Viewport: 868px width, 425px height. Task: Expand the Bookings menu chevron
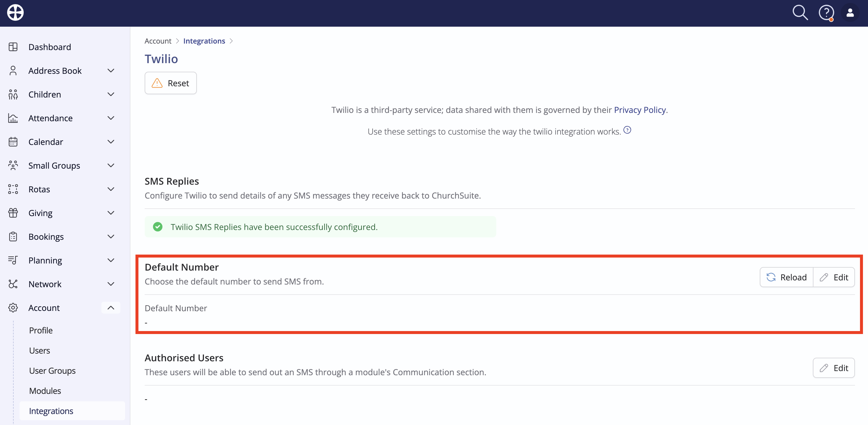point(111,237)
